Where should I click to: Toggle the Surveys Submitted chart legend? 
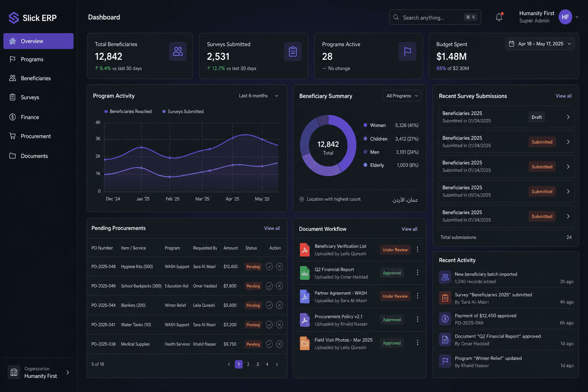click(x=183, y=111)
